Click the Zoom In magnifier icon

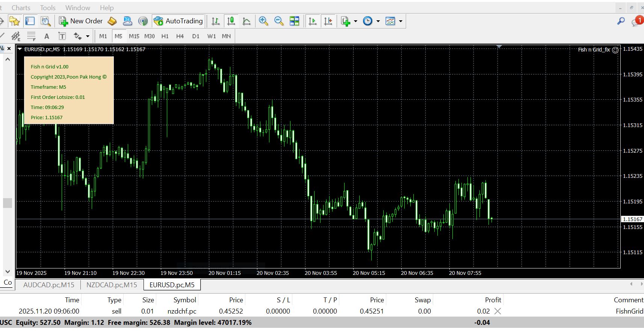pyautogui.click(x=263, y=21)
